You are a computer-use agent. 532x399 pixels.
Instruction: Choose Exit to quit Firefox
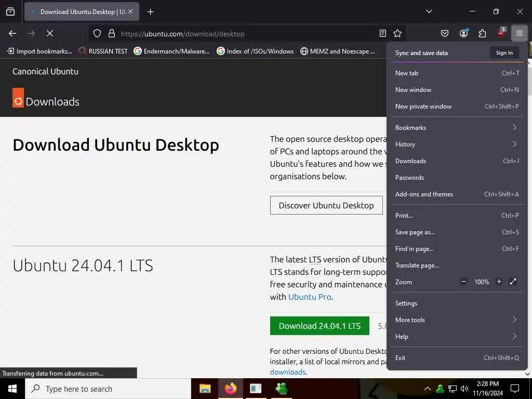[457, 358]
